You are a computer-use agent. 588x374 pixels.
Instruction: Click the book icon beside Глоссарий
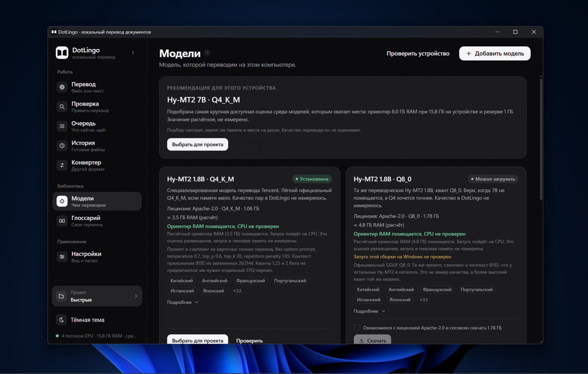62,221
